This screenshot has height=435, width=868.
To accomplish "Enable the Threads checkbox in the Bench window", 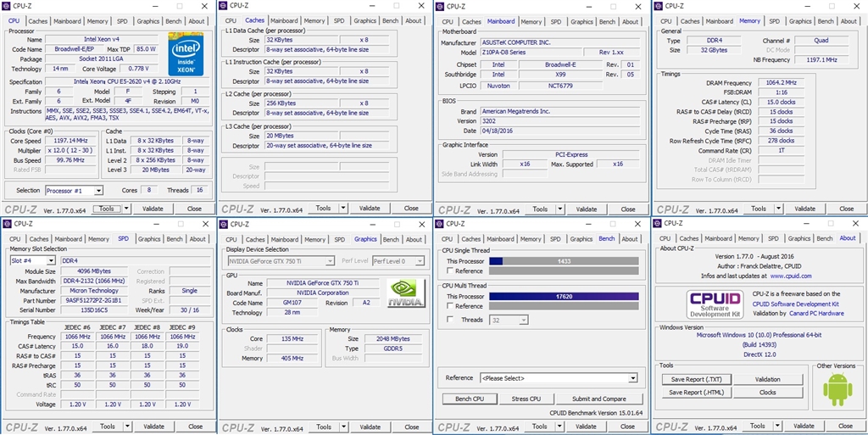I will pyautogui.click(x=451, y=320).
